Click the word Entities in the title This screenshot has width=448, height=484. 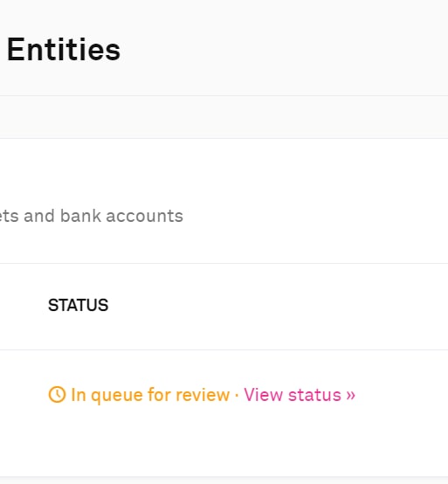click(64, 50)
